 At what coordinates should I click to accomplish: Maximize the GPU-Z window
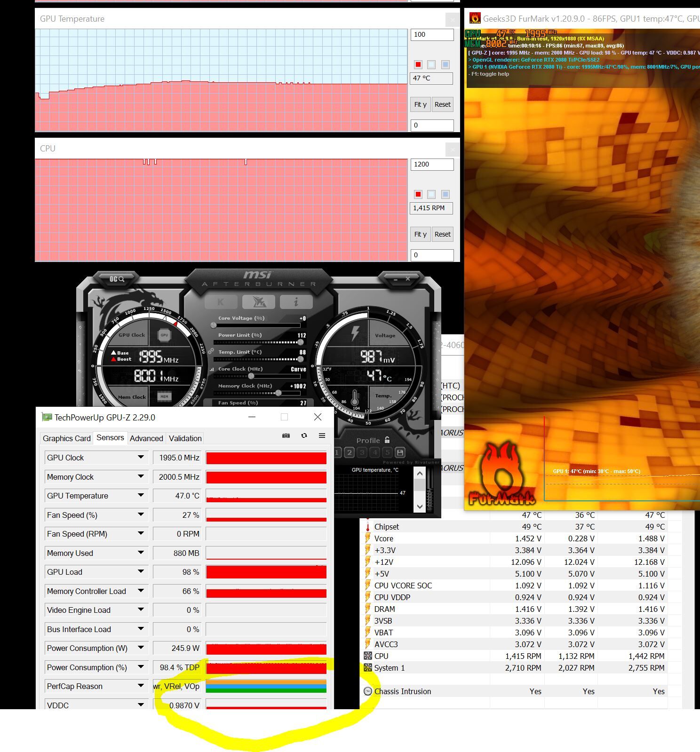pos(284,417)
